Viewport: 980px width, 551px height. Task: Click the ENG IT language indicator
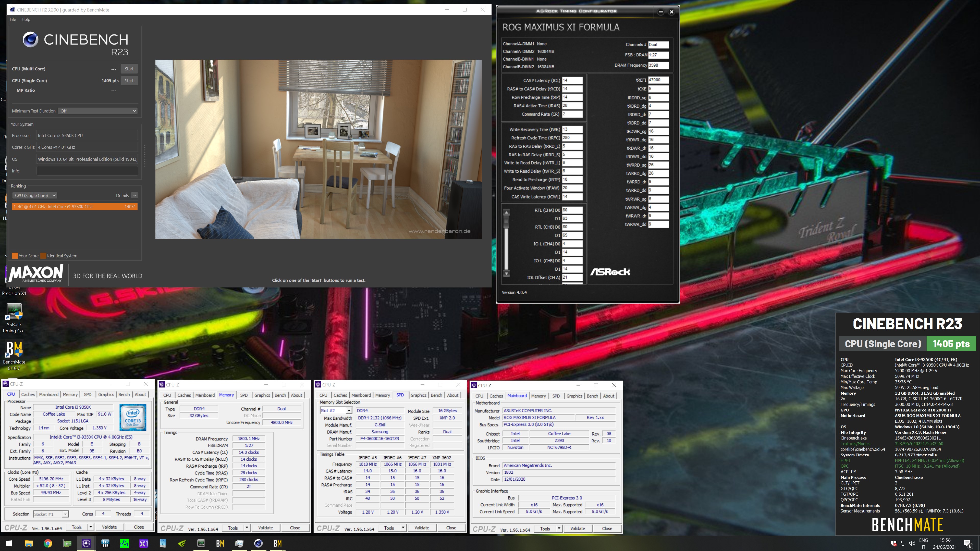[x=923, y=543]
